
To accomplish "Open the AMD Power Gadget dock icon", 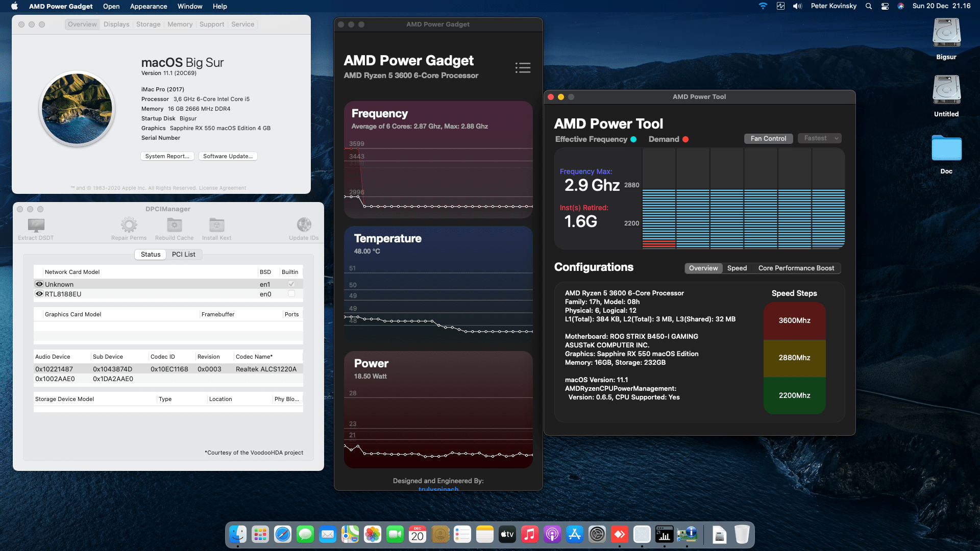I will 665,534.
